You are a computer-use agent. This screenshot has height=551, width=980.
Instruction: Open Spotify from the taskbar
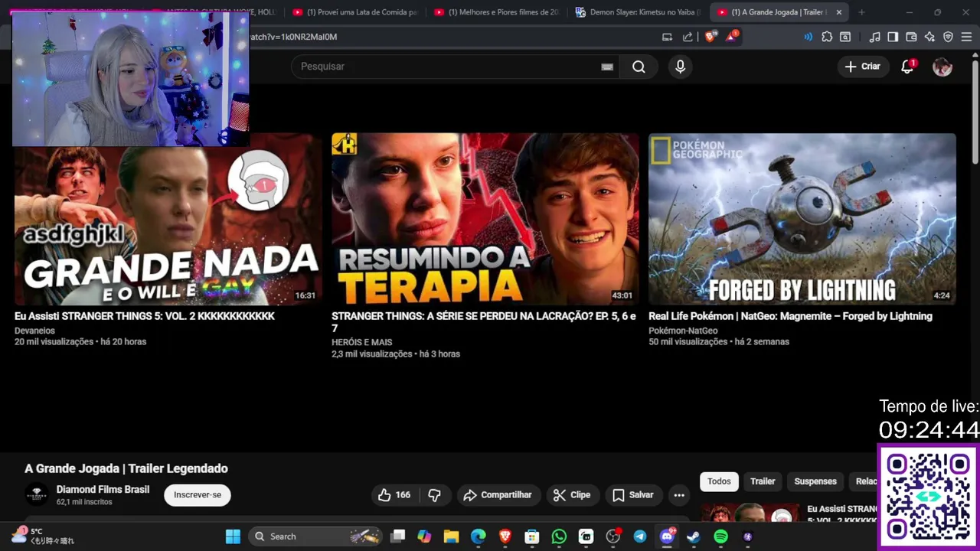(720, 536)
